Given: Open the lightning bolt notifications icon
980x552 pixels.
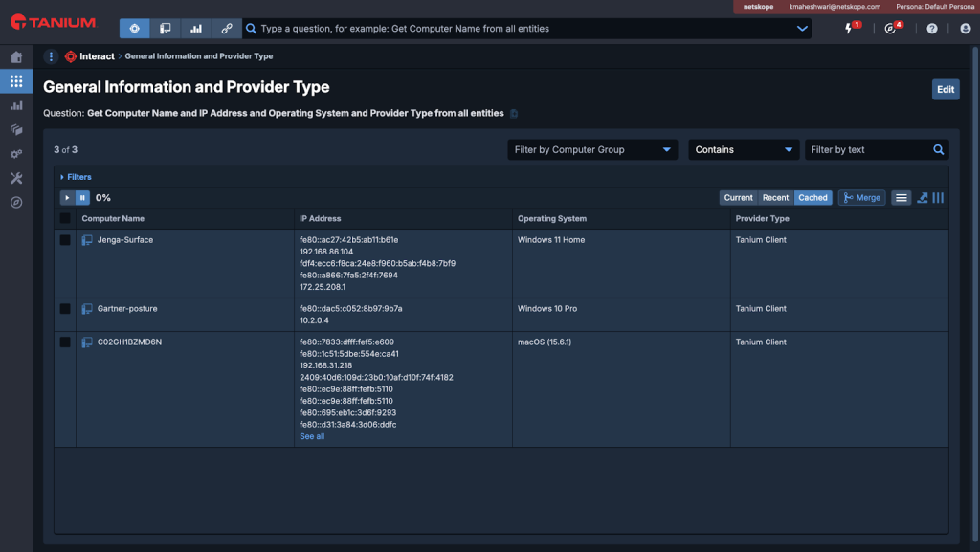Looking at the screenshot, I should pos(849,28).
